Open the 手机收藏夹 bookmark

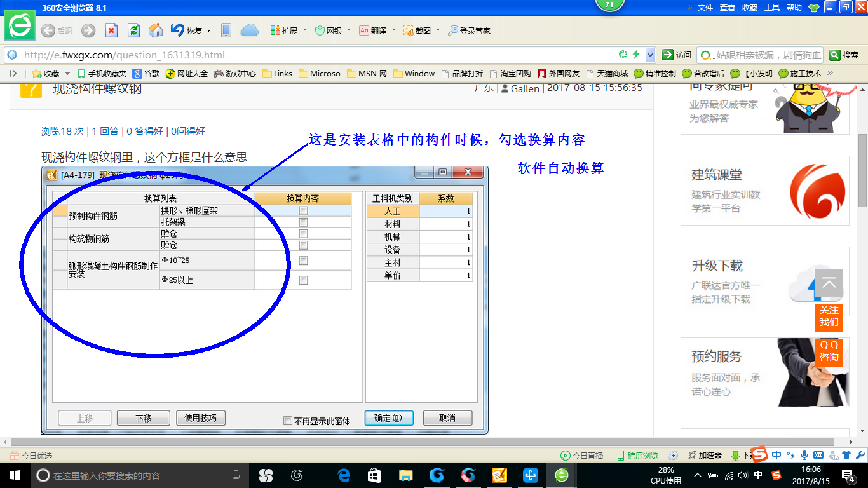(x=102, y=74)
